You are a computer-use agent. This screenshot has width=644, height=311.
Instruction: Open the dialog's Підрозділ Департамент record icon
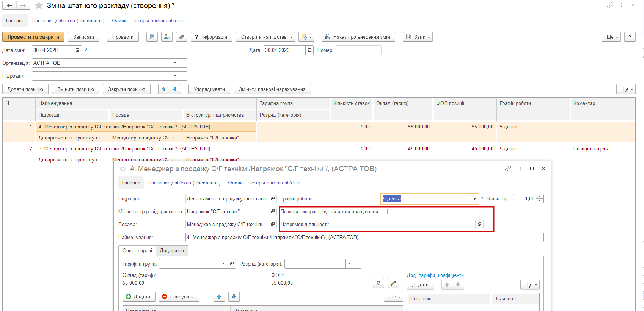(x=273, y=198)
